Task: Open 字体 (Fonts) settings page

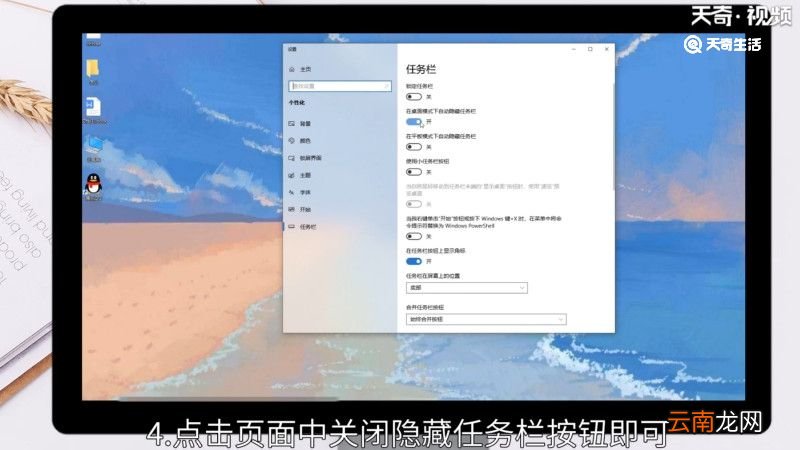Action: pyautogui.click(x=300, y=192)
